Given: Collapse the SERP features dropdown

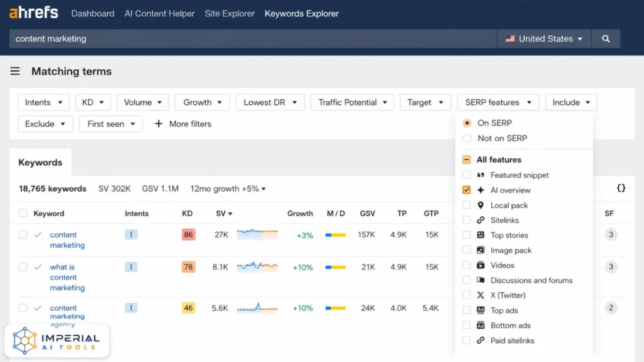Looking at the screenshot, I should click(x=498, y=102).
